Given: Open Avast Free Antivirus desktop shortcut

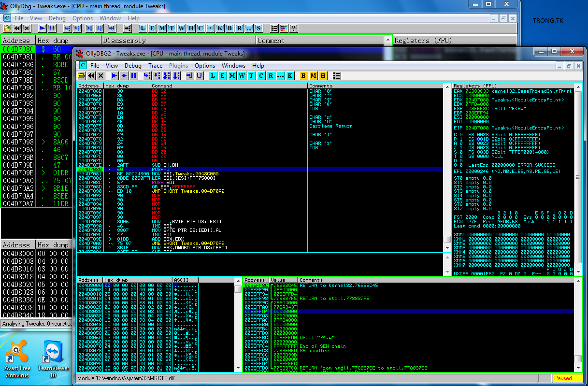Looking at the screenshot, I should [18, 358].
